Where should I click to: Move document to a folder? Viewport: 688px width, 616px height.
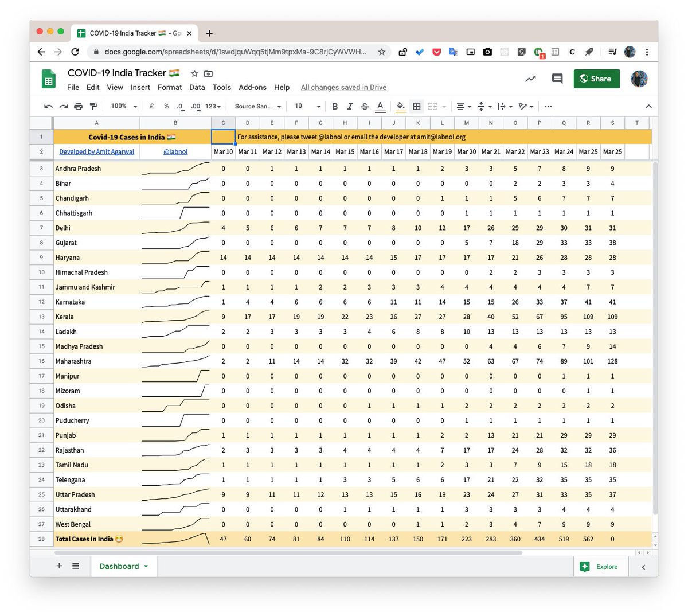(x=208, y=73)
